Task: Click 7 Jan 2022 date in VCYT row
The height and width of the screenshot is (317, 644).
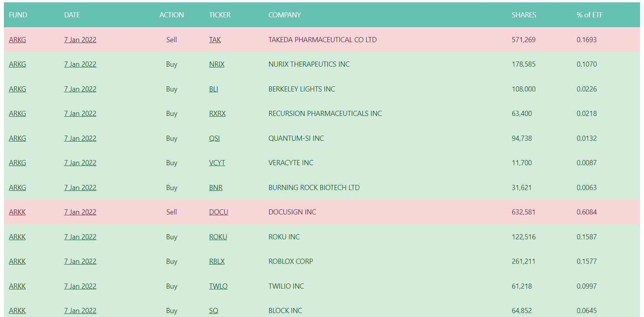Action: pos(80,163)
